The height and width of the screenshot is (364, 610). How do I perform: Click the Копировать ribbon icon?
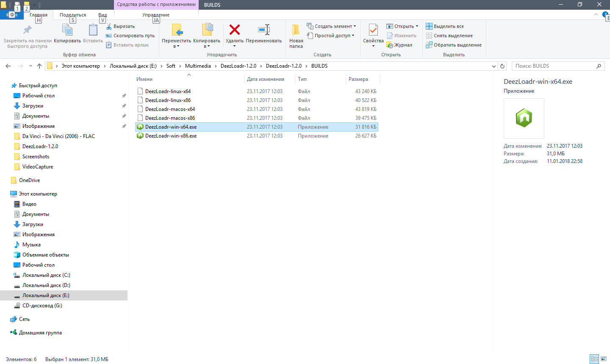(x=67, y=30)
